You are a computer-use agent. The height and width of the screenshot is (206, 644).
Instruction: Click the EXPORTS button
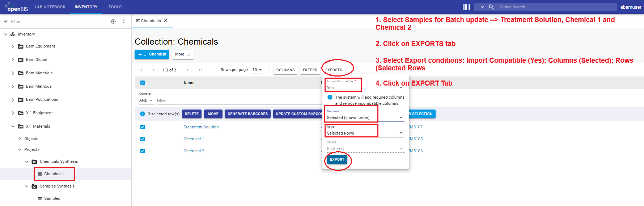point(334,70)
